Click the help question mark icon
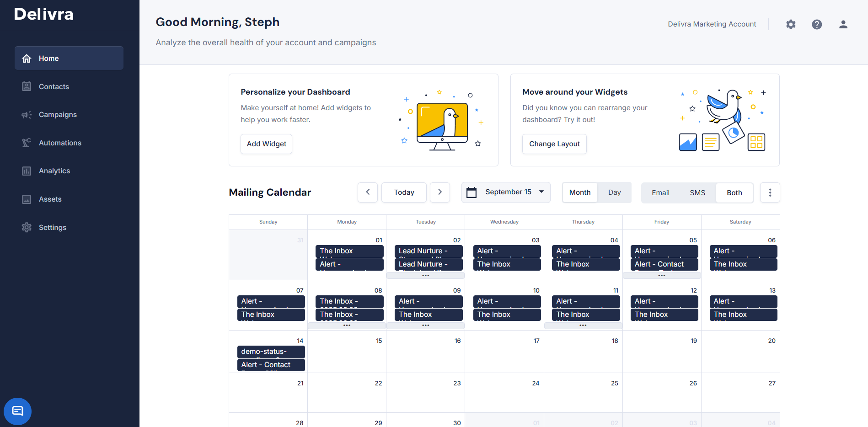Image resolution: width=868 pixels, height=427 pixels. point(817,24)
